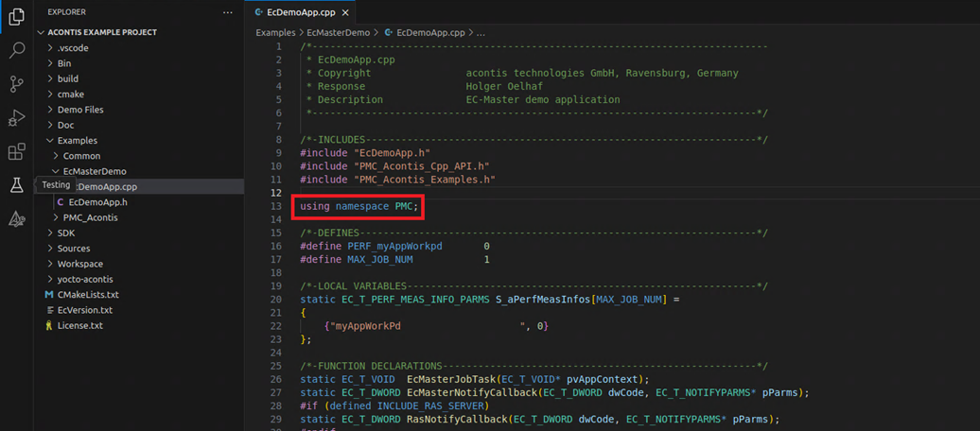Open EcDemoApp.h from the file tree
The height and width of the screenshot is (431, 980).
97,202
